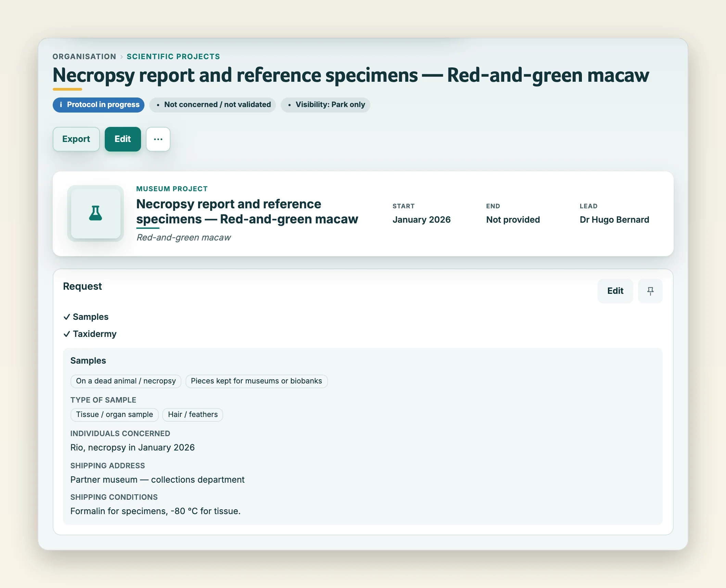Click the flask project icon
Screen dimensions: 726x588
click(95, 213)
